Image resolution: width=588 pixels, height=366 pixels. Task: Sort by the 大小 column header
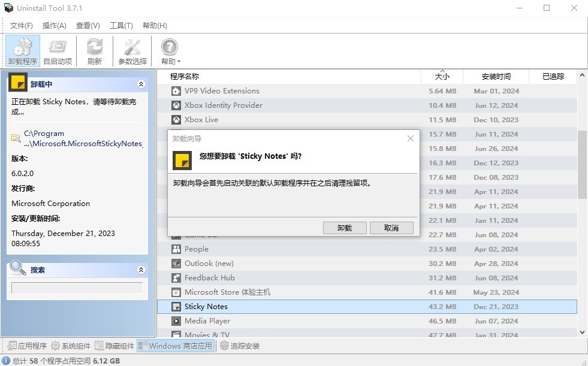click(442, 77)
